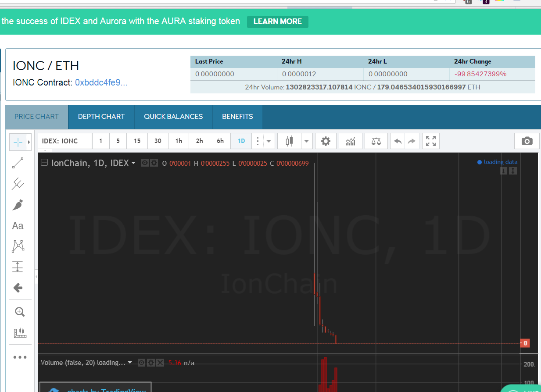
Task: Click the red price label 0 on axis
Action: click(525, 343)
